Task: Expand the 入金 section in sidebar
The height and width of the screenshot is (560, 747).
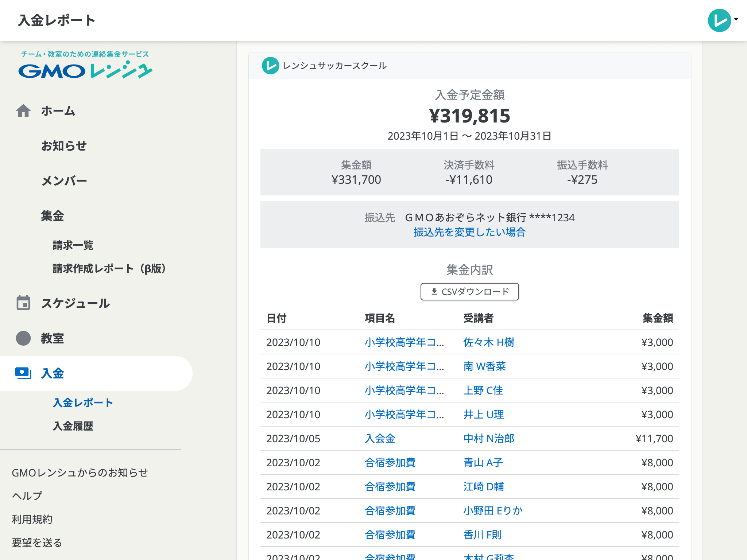Action: tap(54, 373)
